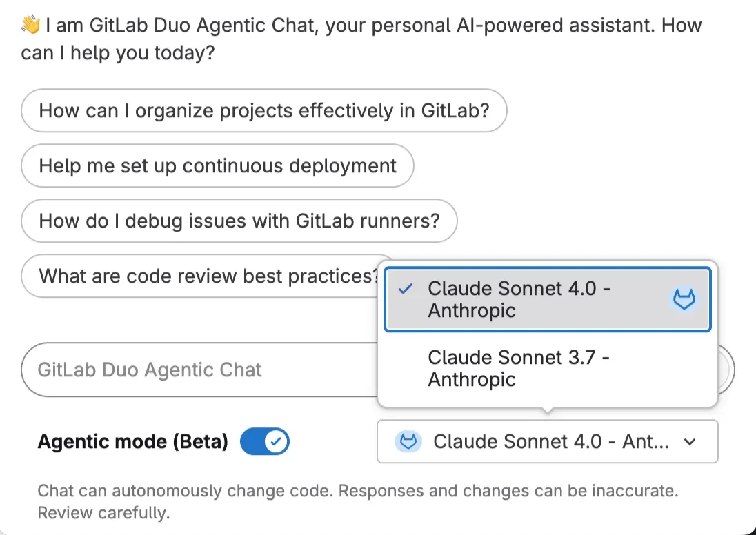This screenshot has width=756, height=535.
Task: Click the GitLab tanuki icon beside Claude Sonnet 4.0
Action: click(684, 301)
